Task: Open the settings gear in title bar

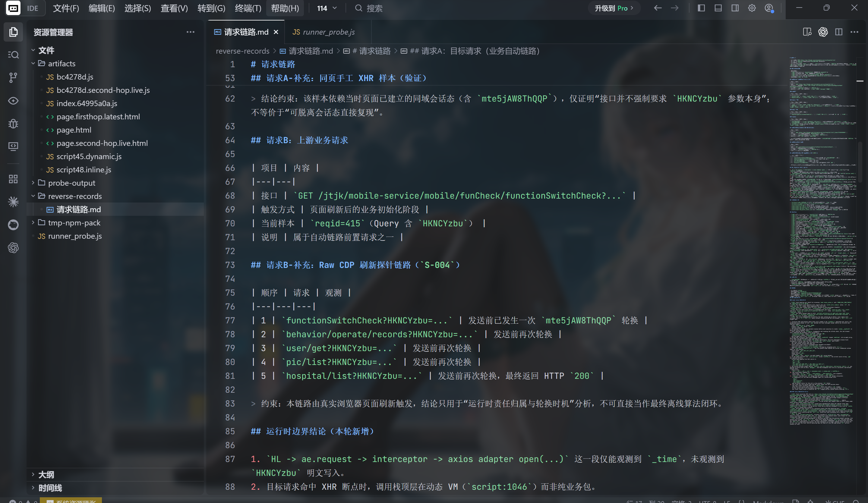Action: [x=752, y=8]
